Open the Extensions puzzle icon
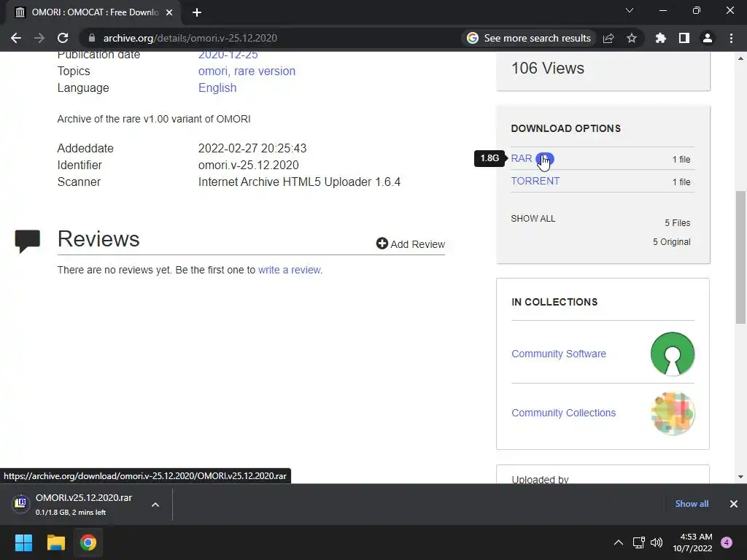 660,38
